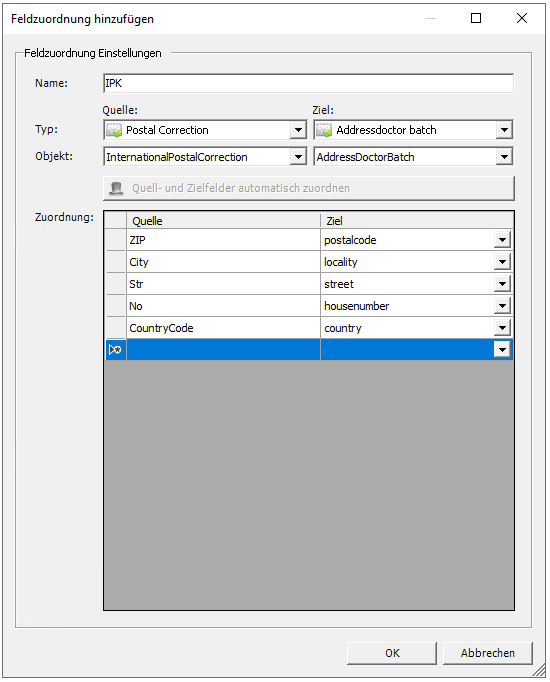Open the target type Addressdoctor batch dropdown
This screenshot has width=550, height=682.
click(504, 130)
